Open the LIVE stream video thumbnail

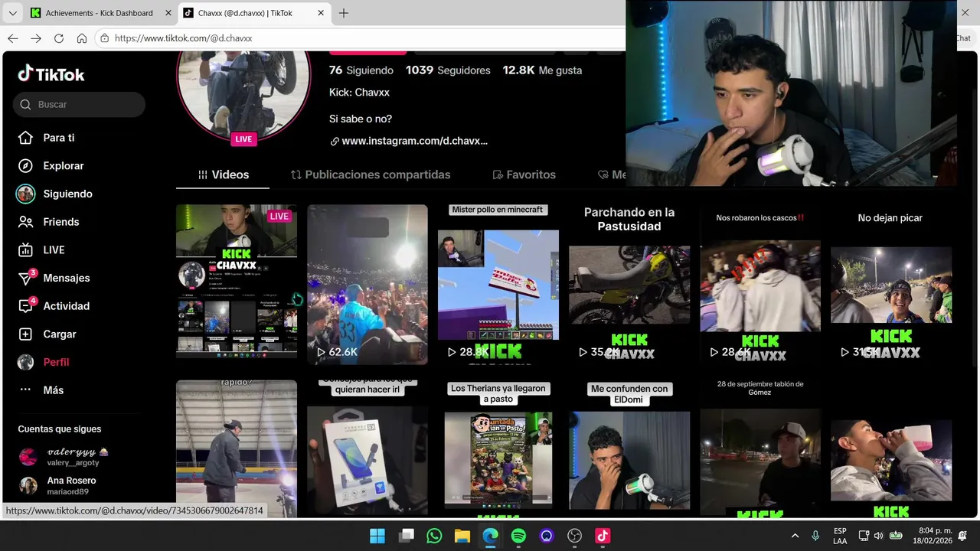tap(237, 281)
